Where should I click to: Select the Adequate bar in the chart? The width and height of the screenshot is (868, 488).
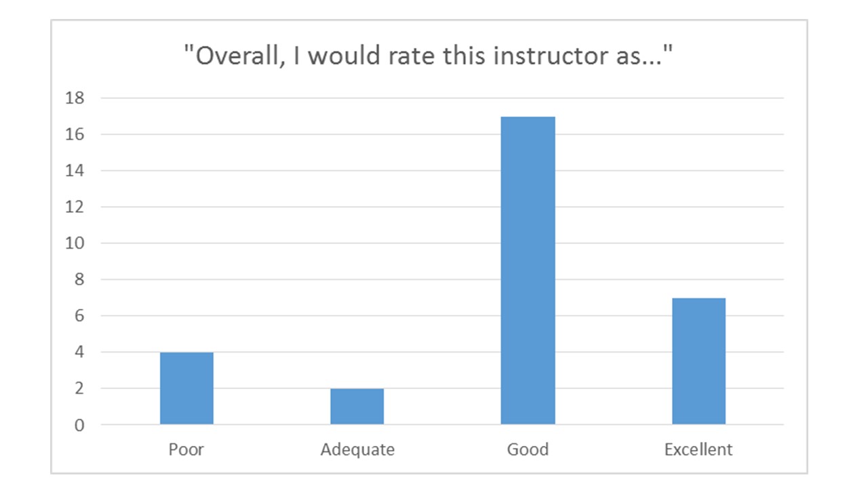[357, 407]
